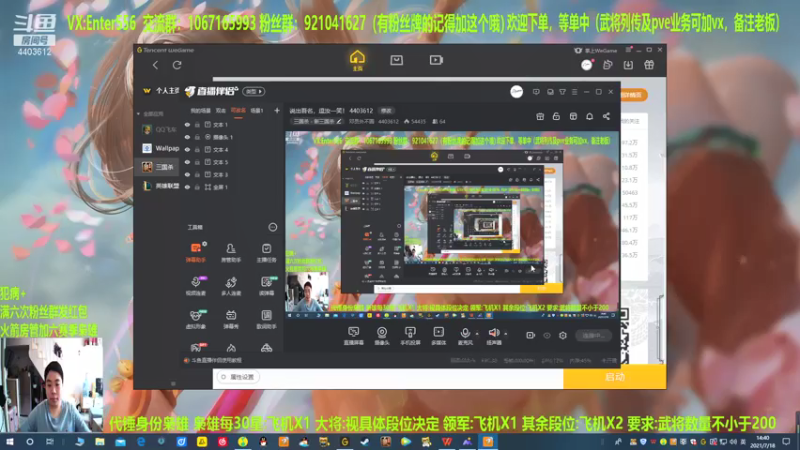
Task: Mute the 扬声器 speaker
Action: [493, 336]
